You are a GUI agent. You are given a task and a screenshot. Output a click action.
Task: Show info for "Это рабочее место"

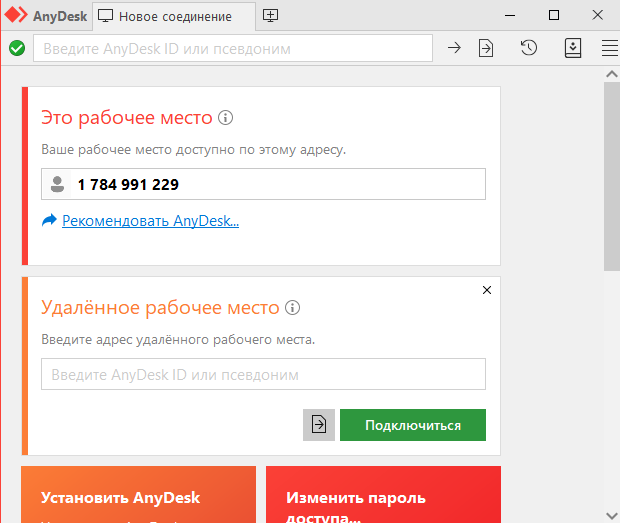[225, 117]
